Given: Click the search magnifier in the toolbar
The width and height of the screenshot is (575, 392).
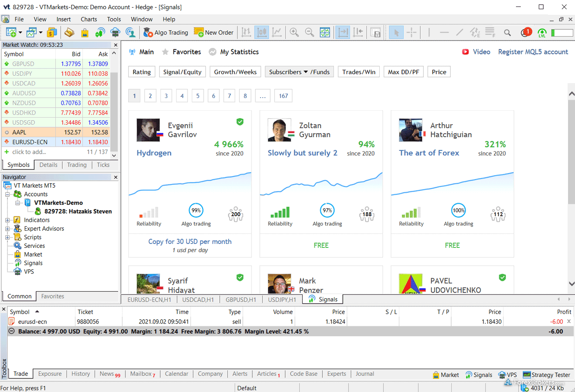Looking at the screenshot, I should click(507, 33).
